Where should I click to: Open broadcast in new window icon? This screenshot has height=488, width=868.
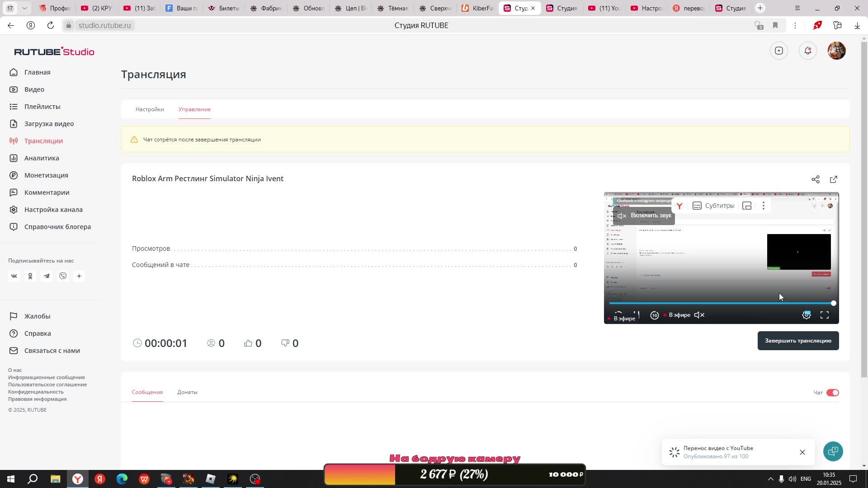point(834,179)
